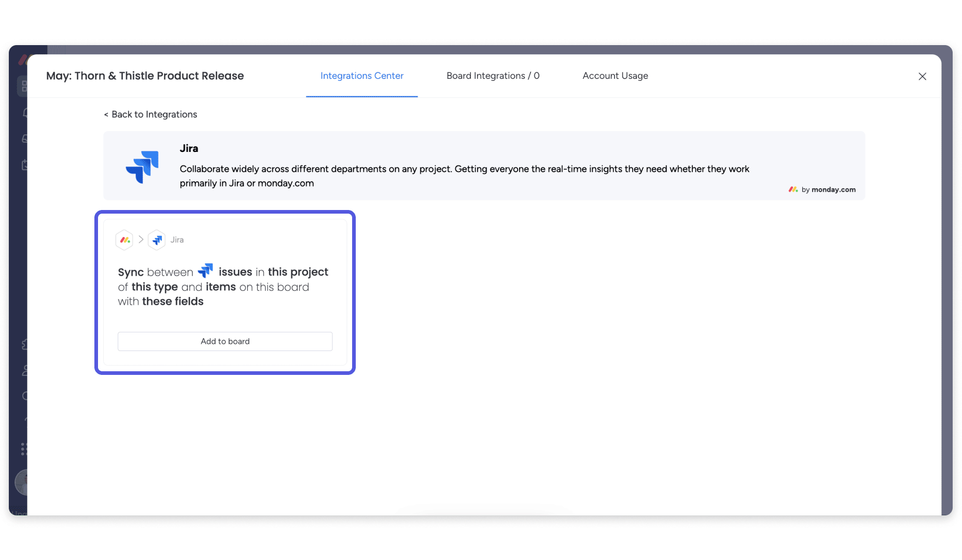This screenshot has height=560, width=962.
Task: Click the Jira icon inside the recipe sentence
Action: tap(205, 271)
